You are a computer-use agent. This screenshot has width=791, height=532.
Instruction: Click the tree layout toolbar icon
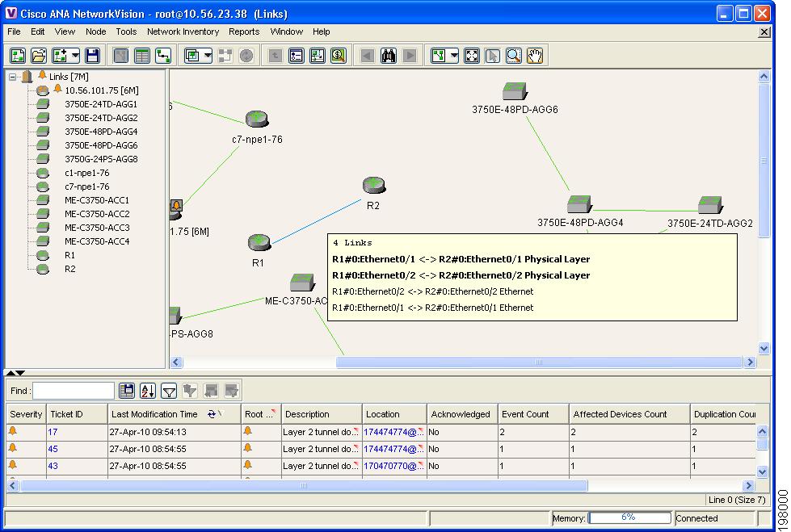[x=438, y=56]
